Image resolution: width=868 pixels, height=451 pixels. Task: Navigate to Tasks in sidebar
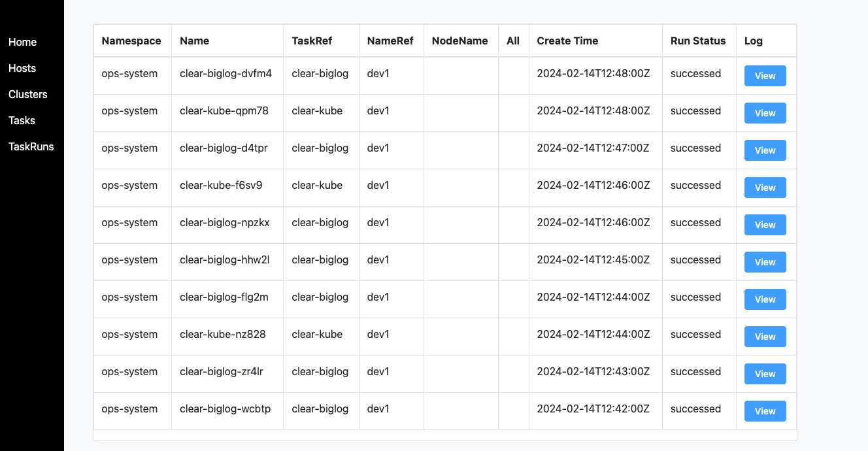[x=22, y=120]
